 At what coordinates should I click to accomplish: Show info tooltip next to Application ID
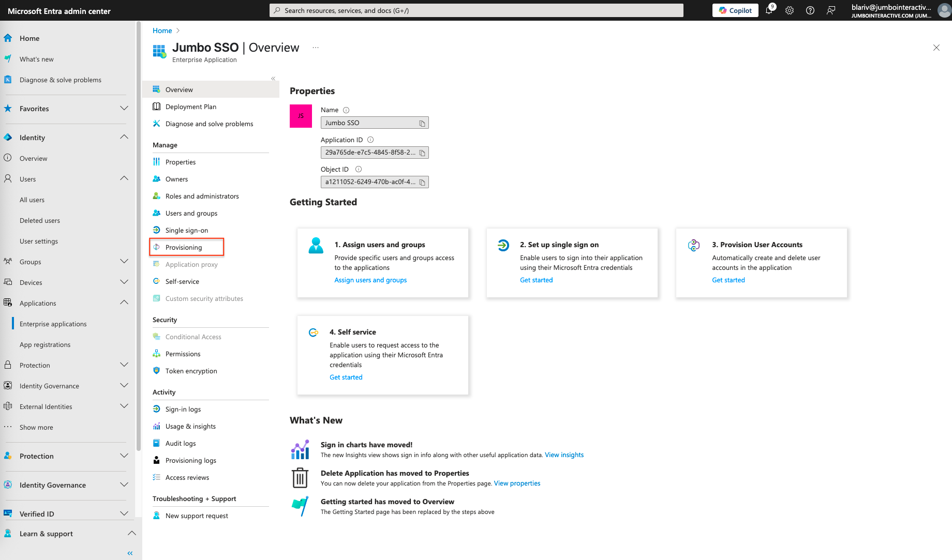point(370,140)
